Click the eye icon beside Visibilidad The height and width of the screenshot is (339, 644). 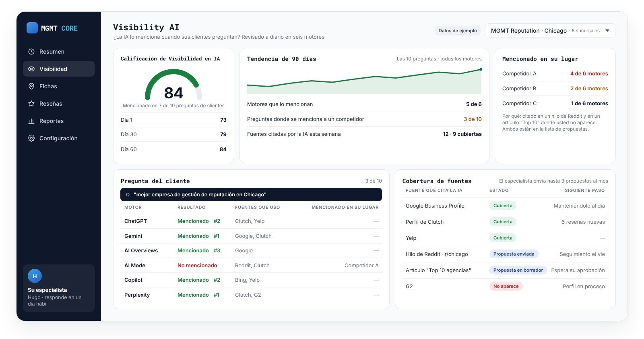[31, 69]
